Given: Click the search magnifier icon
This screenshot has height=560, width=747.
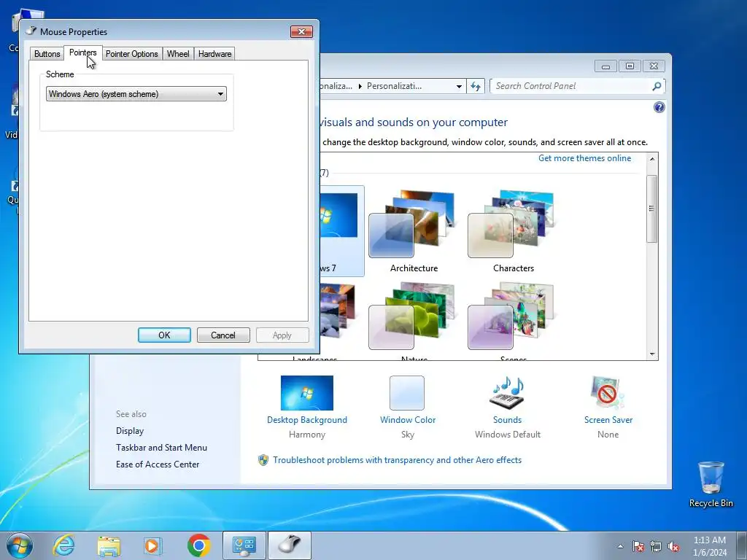Looking at the screenshot, I should [657, 86].
